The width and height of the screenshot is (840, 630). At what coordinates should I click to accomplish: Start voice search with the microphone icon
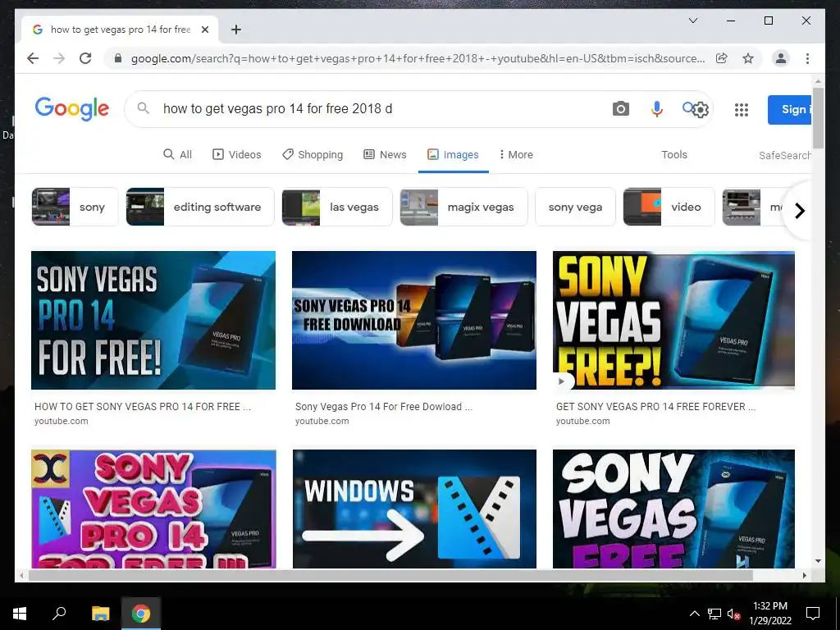(x=656, y=109)
